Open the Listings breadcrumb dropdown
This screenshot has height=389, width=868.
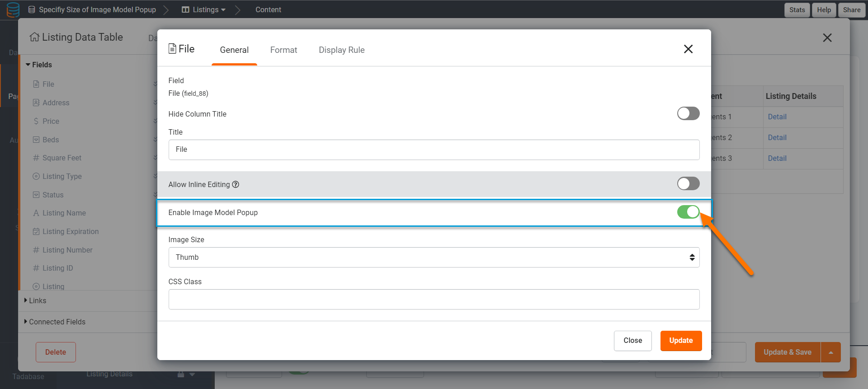pyautogui.click(x=204, y=9)
